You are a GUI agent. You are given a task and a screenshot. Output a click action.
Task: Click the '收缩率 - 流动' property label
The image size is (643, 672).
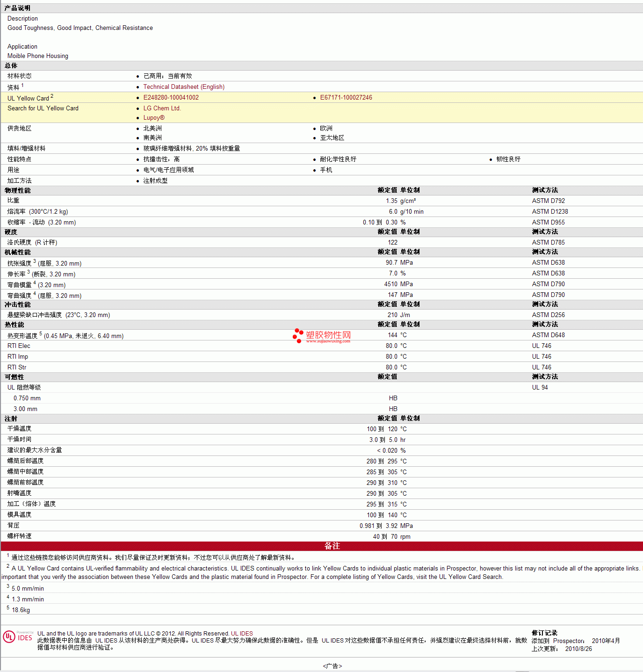pyautogui.click(x=26, y=223)
